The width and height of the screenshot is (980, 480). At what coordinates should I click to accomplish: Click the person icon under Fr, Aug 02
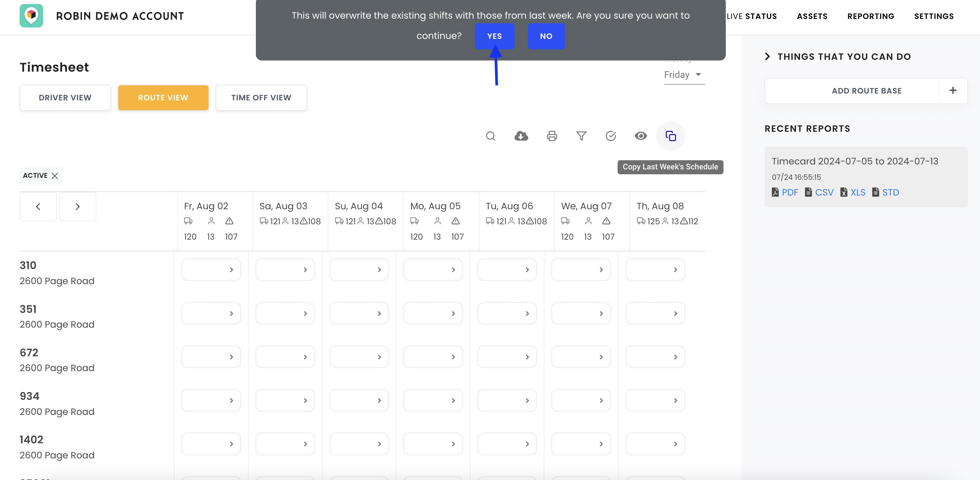click(x=211, y=221)
